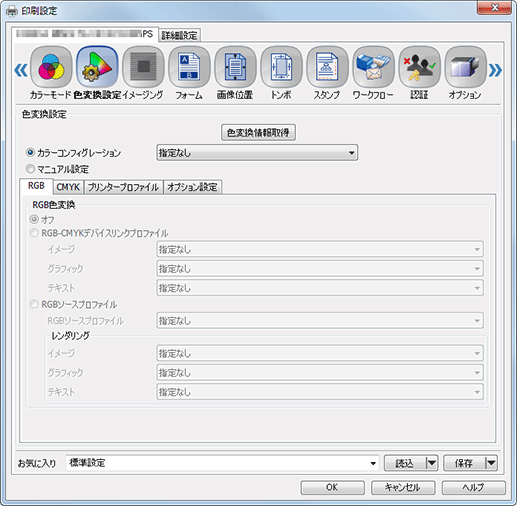Open the オプション icon
Image resolution: width=517 pixels, height=506 pixels.
point(465,67)
